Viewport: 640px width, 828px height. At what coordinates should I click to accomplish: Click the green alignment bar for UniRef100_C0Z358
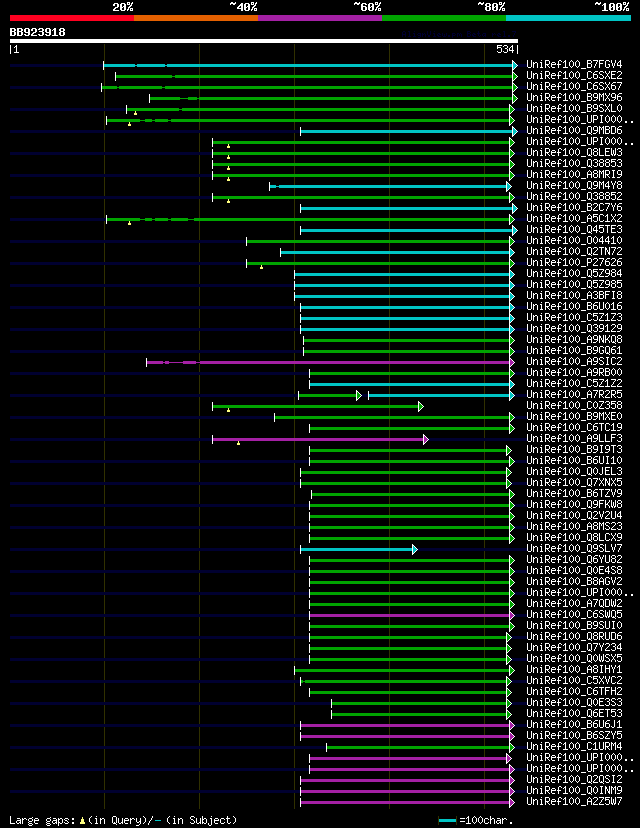(x=318, y=407)
